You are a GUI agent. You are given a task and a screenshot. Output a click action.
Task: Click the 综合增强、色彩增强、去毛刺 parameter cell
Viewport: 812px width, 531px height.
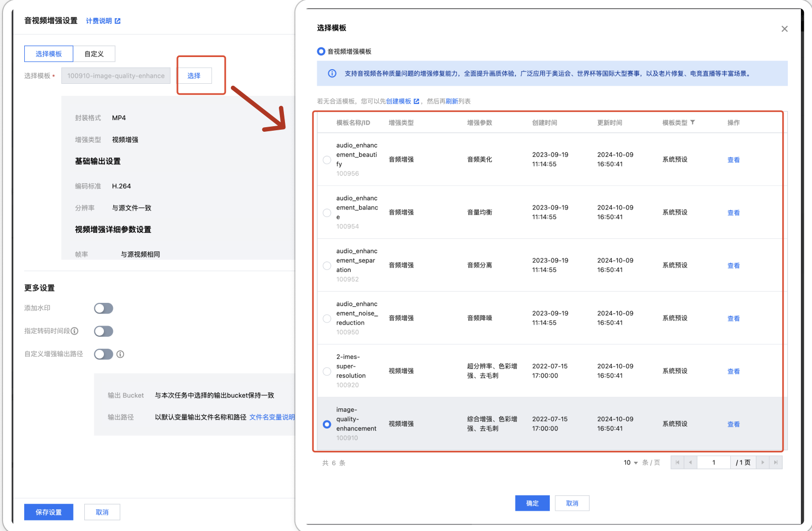492,424
